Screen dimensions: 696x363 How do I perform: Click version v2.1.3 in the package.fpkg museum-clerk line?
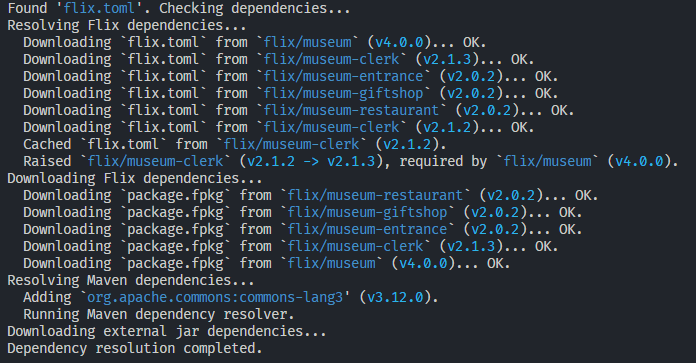pos(471,246)
